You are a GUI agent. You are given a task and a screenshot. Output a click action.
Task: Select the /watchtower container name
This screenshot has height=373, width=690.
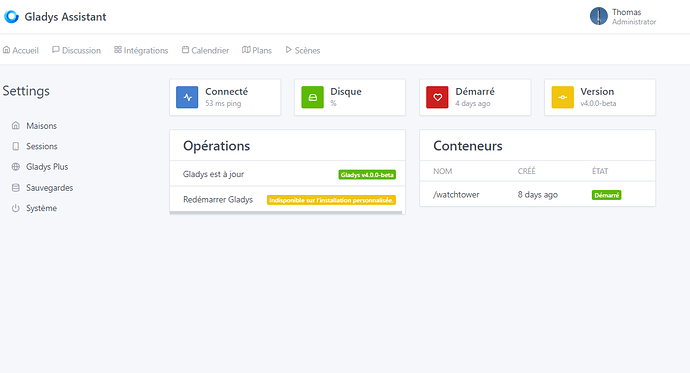pyautogui.click(x=456, y=194)
